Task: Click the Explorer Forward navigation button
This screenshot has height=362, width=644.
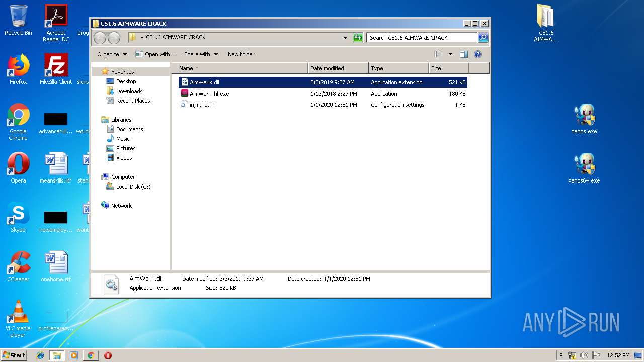Action: [x=114, y=38]
